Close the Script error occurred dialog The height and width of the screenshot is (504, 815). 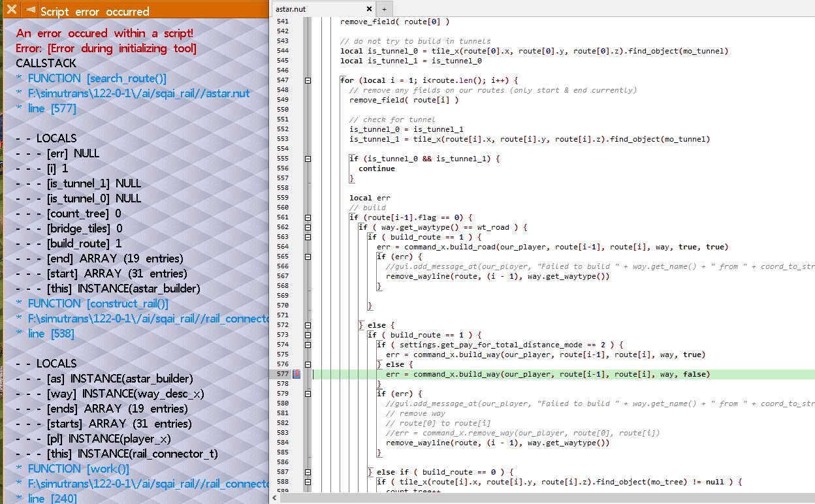coord(12,10)
